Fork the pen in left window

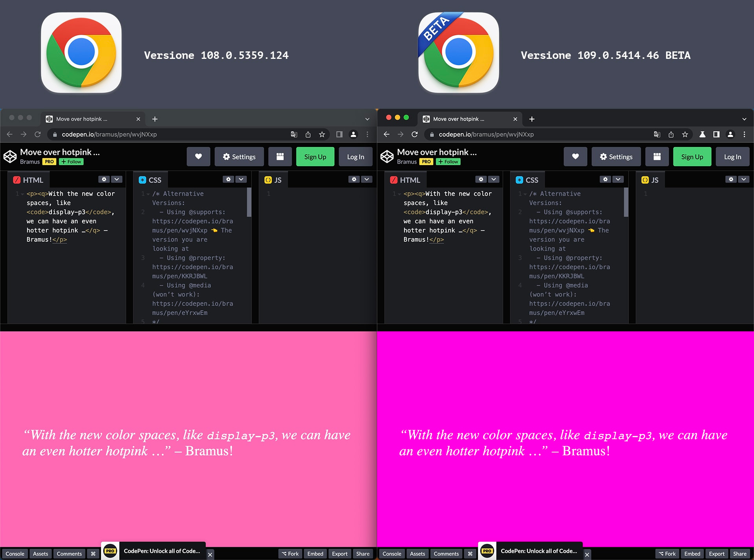coord(290,554)
